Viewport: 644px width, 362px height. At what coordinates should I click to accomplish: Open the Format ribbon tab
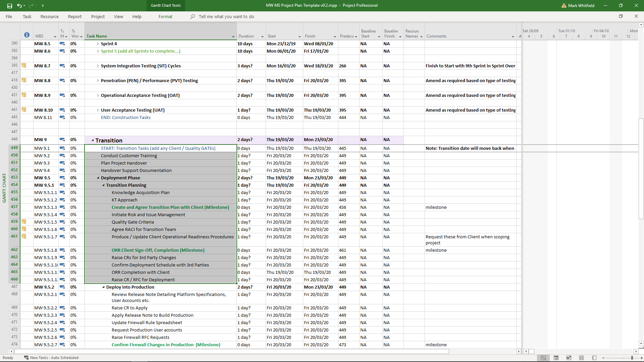[165, 16]
